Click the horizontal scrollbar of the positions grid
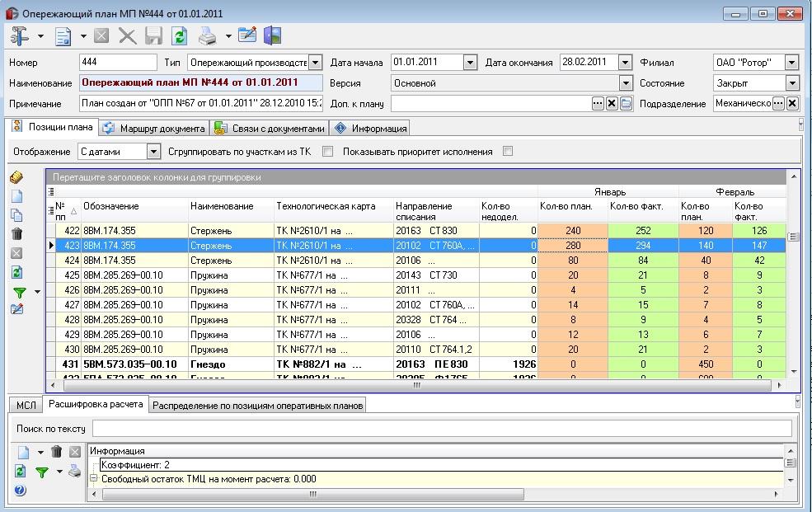The height and width of the screenshot is (512, 812). click(x=416, y=385)
